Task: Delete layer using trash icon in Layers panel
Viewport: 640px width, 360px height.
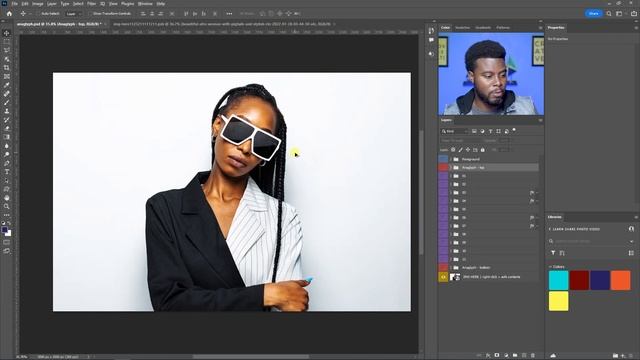Action: [x=533, y=356]
